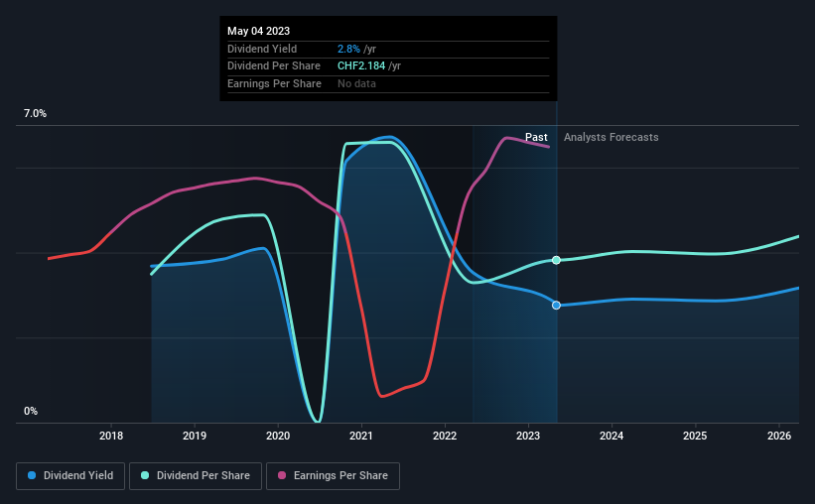
Task: Click the 2021 x-axis label
Action: [361, 436]
